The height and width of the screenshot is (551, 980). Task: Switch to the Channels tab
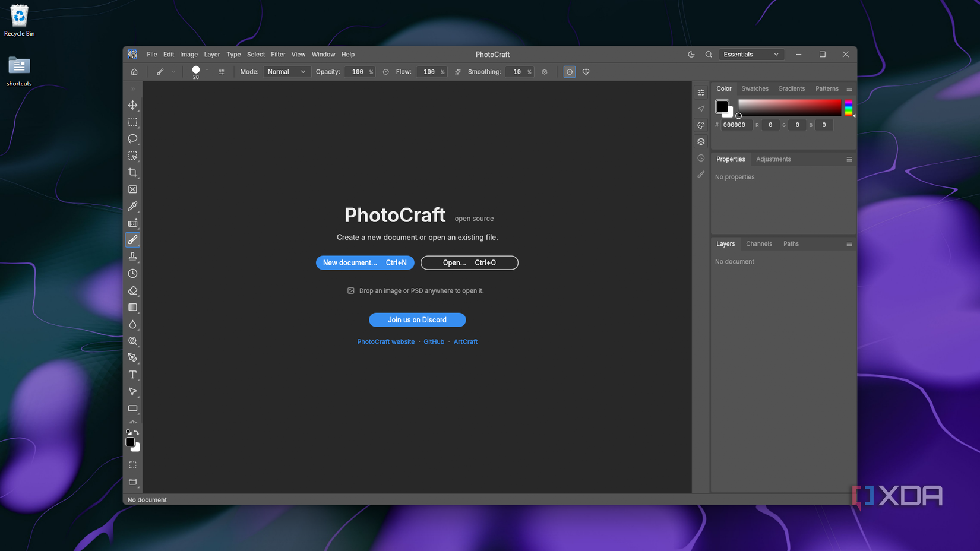pyautogui.click(x=759, y=243)
